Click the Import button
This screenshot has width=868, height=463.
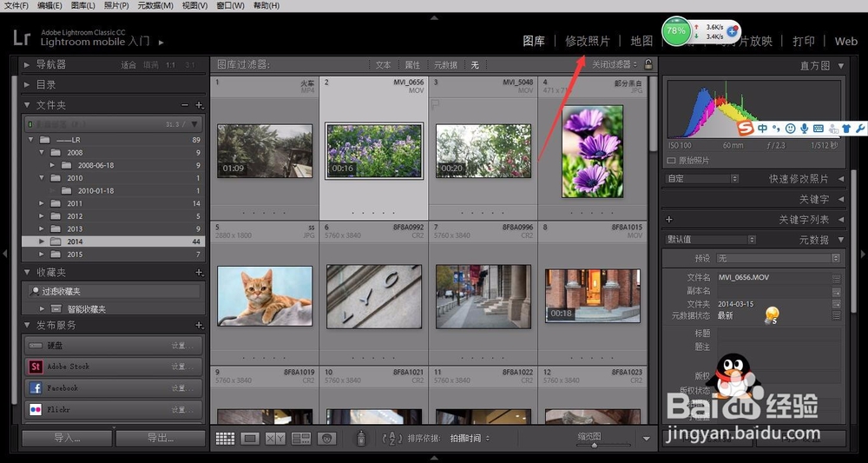click(x=67, y=438)
